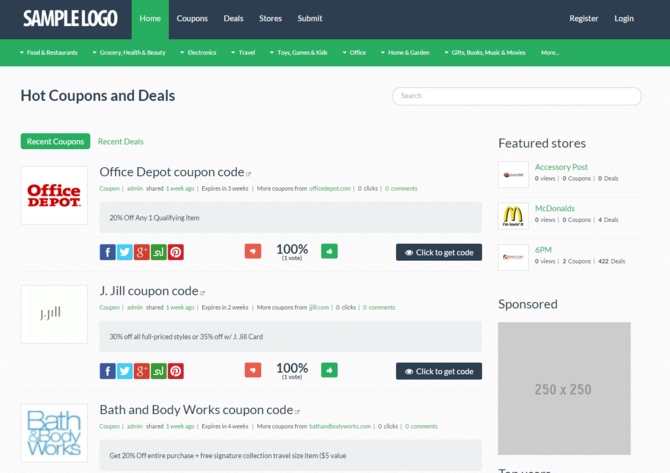Open Bath and Body Works coupon title

(197, 409)
